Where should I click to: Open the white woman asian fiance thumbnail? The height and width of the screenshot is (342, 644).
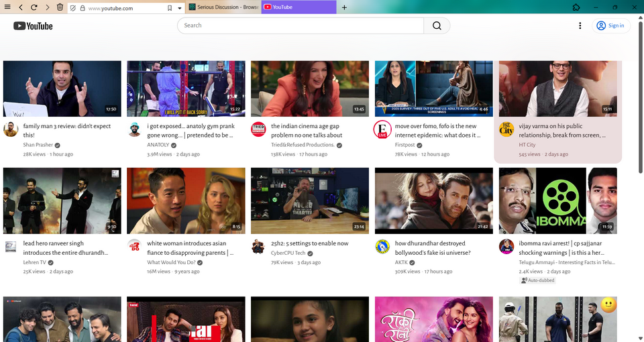(x=186, y=201)
